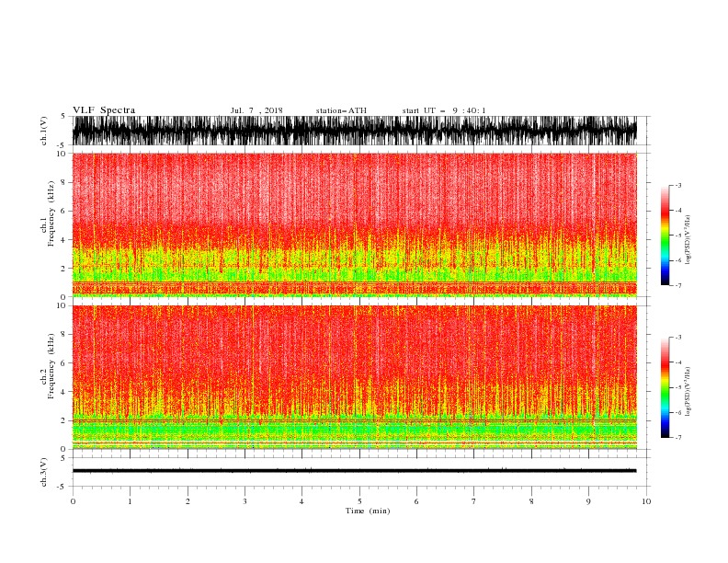Click '-7' on ch.1 color scale

point(677,285)
